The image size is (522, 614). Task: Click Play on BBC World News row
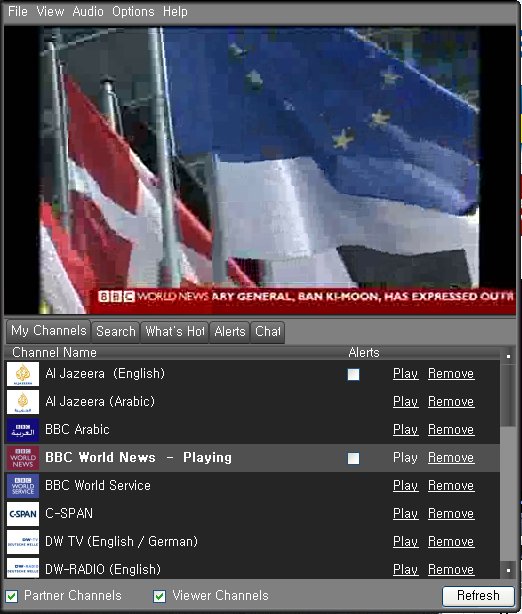point(406,458)
